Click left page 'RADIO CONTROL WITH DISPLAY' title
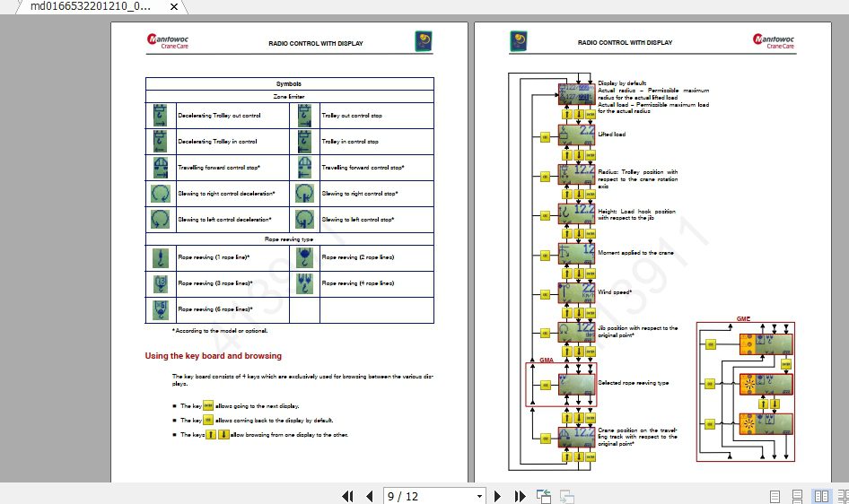This screenshot has width=849, height=504. tap(316, 43)
